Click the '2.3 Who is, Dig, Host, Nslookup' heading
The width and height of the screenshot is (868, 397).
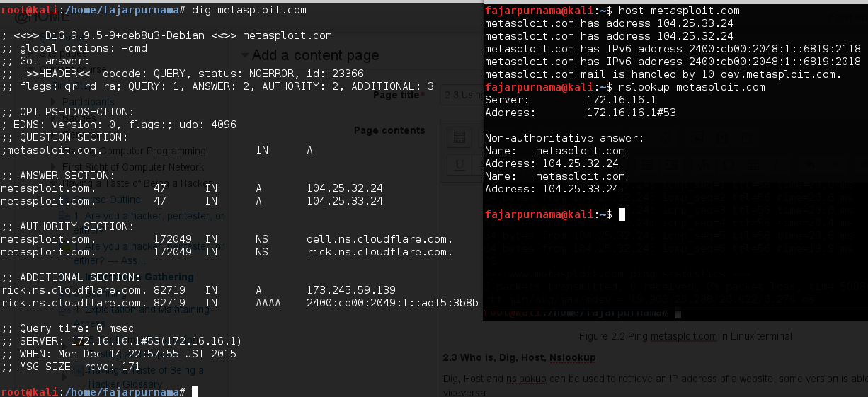pos(519,357)
